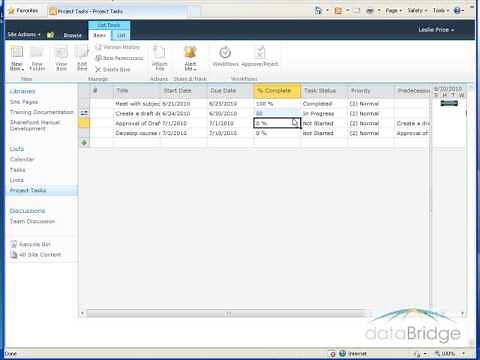Click the Task Status column header

coord(324,91)
